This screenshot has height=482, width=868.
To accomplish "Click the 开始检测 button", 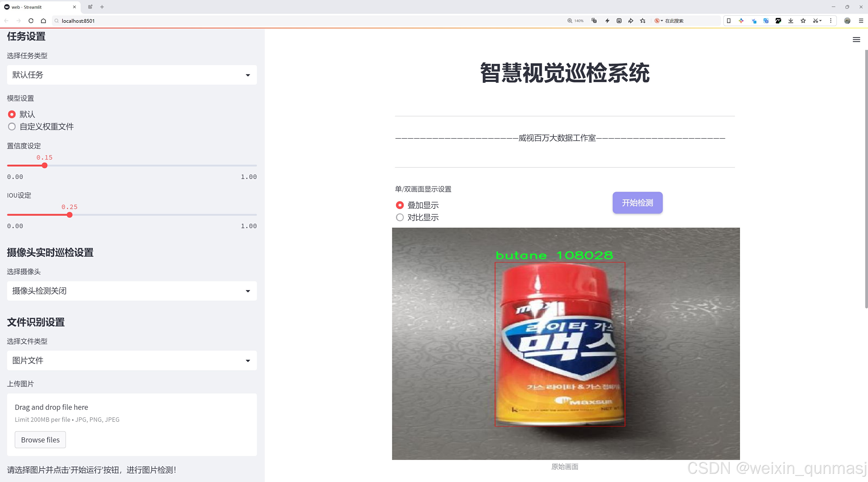I will tap(637, 203).
